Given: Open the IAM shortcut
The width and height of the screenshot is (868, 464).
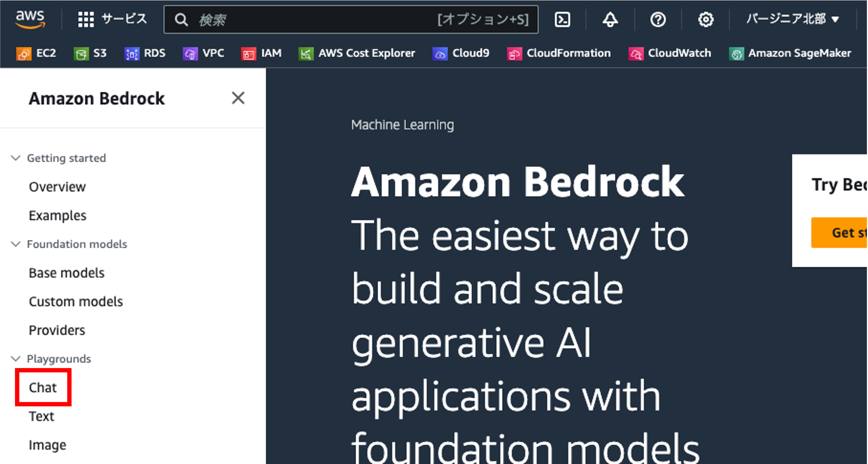Looking at the screenshot, I should [x=261, y=53].
